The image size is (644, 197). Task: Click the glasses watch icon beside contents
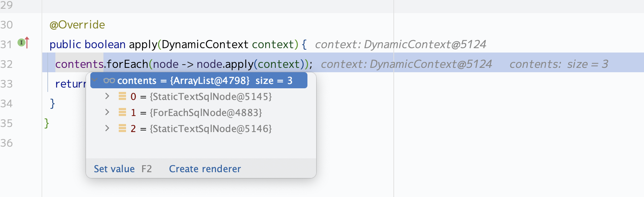(109, 81)
